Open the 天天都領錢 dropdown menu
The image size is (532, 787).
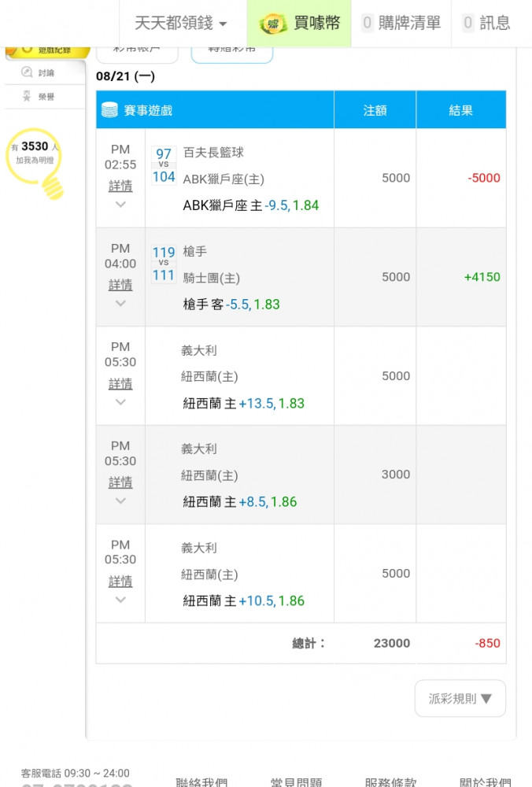click(181, 23)
